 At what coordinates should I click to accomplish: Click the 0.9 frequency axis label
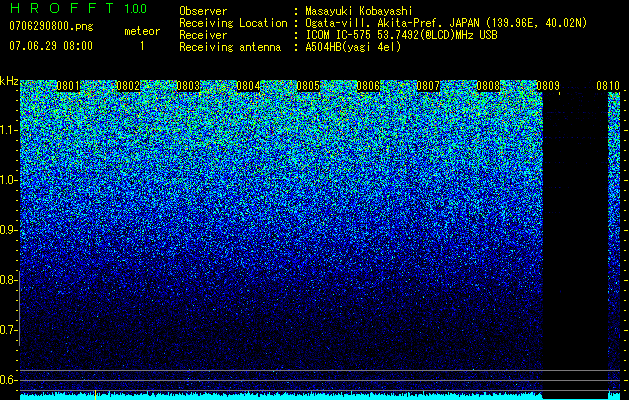click(8, 230)
